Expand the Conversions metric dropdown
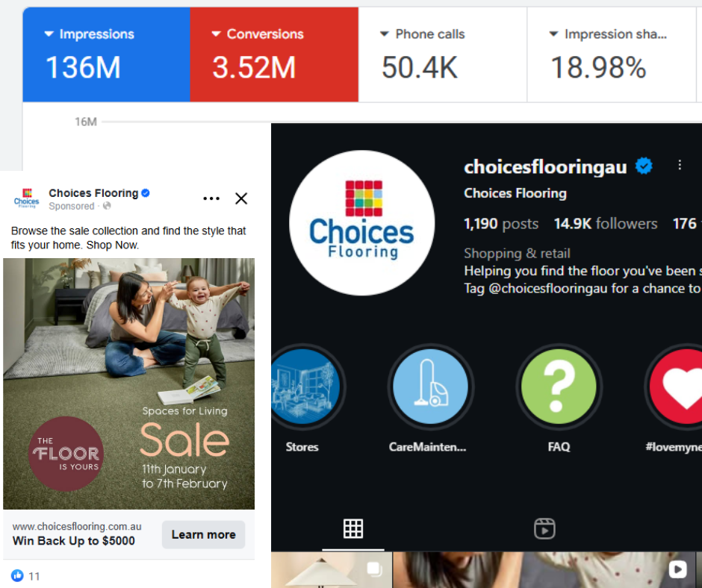The width and height of the screenshot is (702, 588). pos(217,34)
